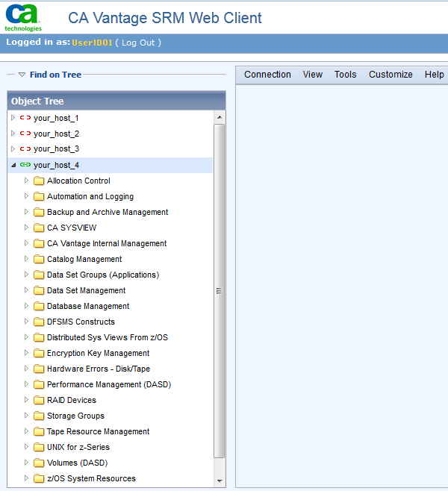The width and height of the screenshot is (448, 491).
Task: Click the Data Set Groups (Applications) folder icon
Action: click(x=39, y=275)
